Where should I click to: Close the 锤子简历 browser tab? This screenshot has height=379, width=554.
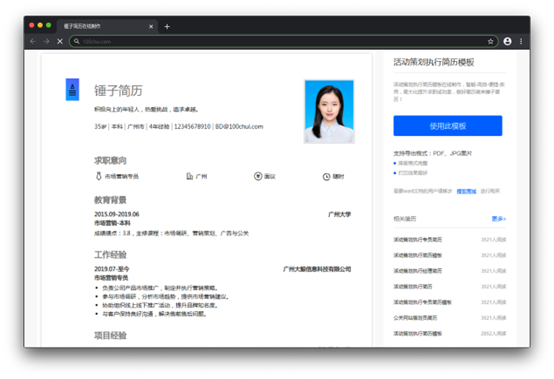tap(151, 26)
